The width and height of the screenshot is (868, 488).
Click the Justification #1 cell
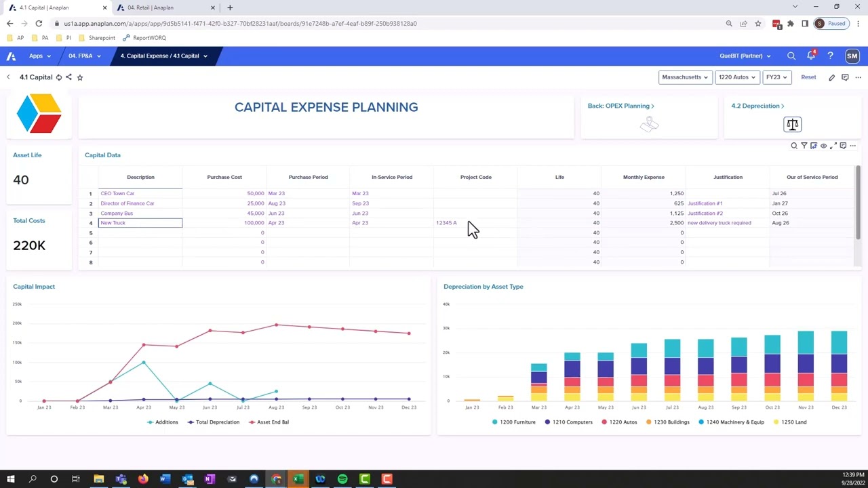tap(727, 203)
